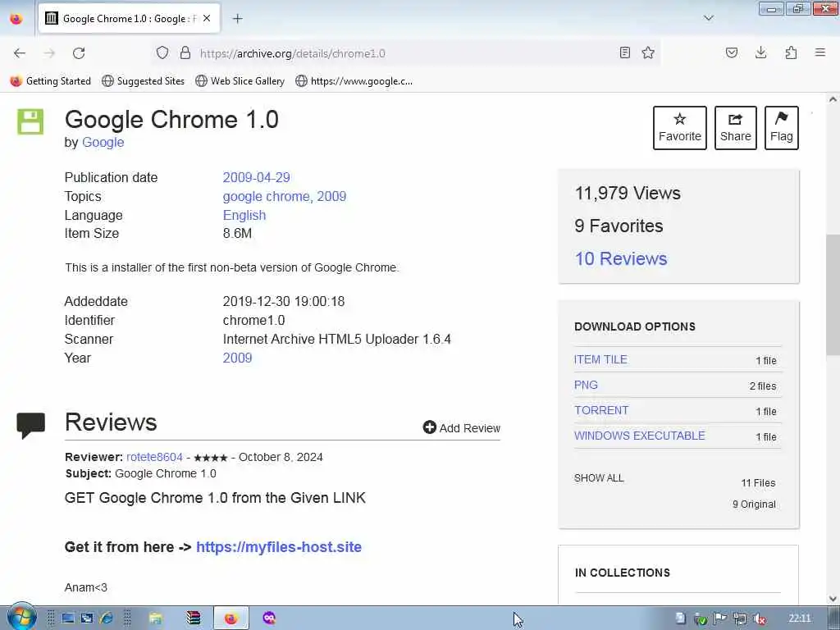Select the Google Chrome 1.0 browser tab

(129, 19)
